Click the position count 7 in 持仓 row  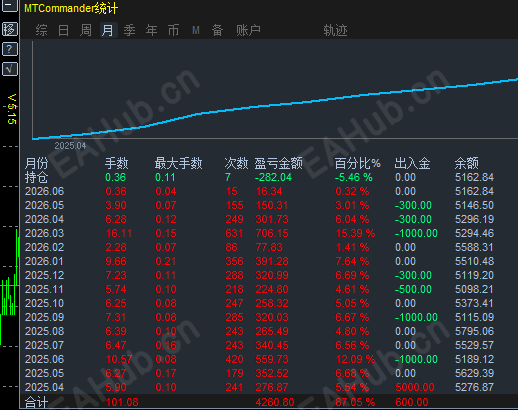coord(228,177)
